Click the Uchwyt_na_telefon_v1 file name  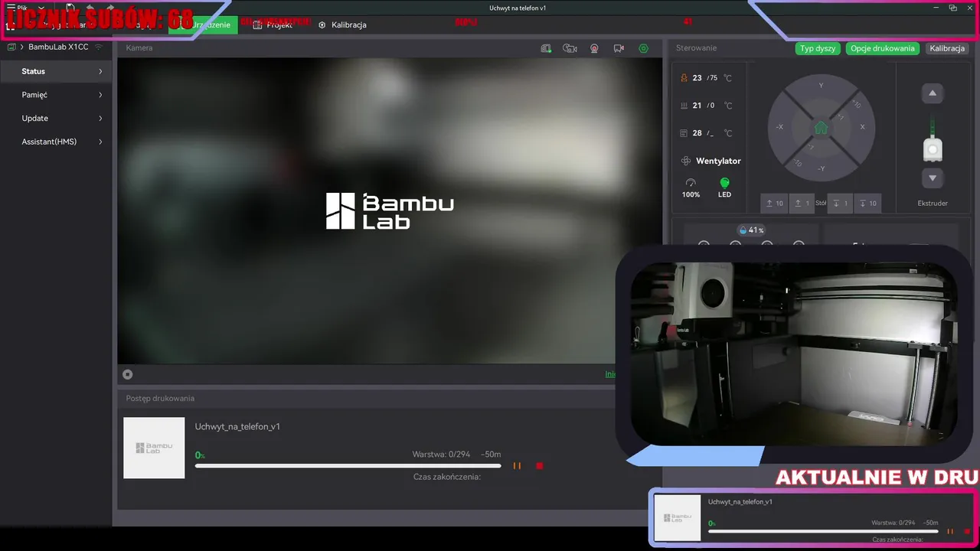point(237,426)
